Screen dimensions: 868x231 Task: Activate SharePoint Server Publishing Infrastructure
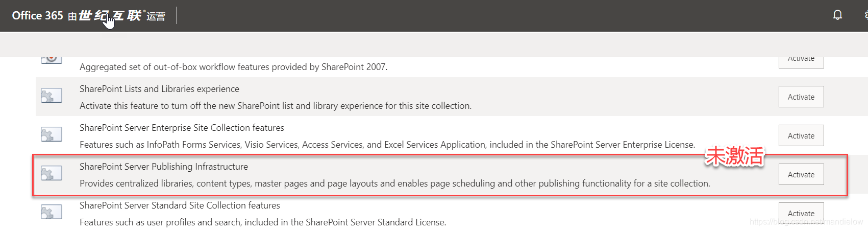coord(801,174)
